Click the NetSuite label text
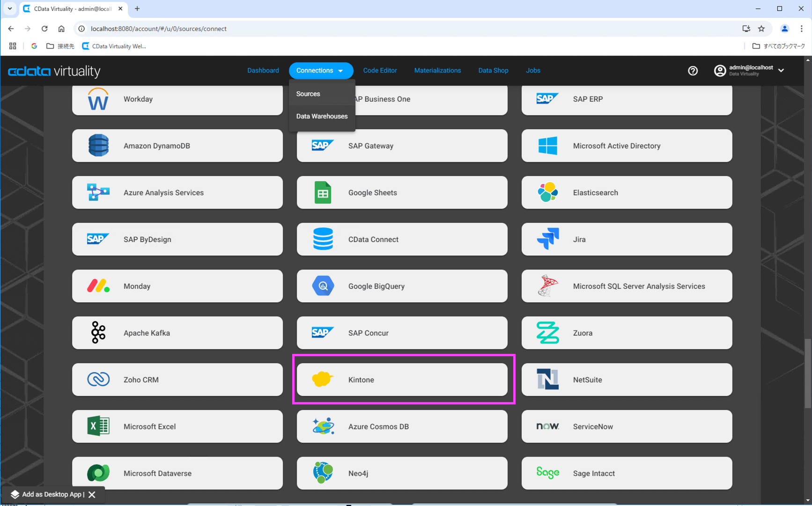 pyautogui.click(x=587, y=380)
